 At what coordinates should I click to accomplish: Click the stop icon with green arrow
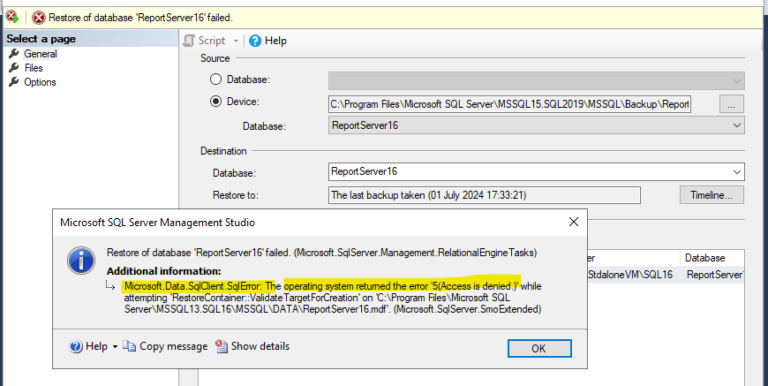point(12,17)
